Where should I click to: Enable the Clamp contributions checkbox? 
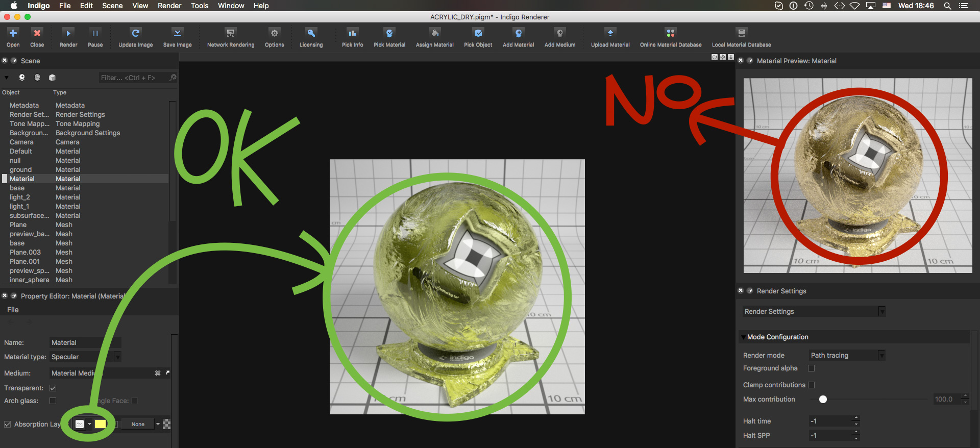812,385
